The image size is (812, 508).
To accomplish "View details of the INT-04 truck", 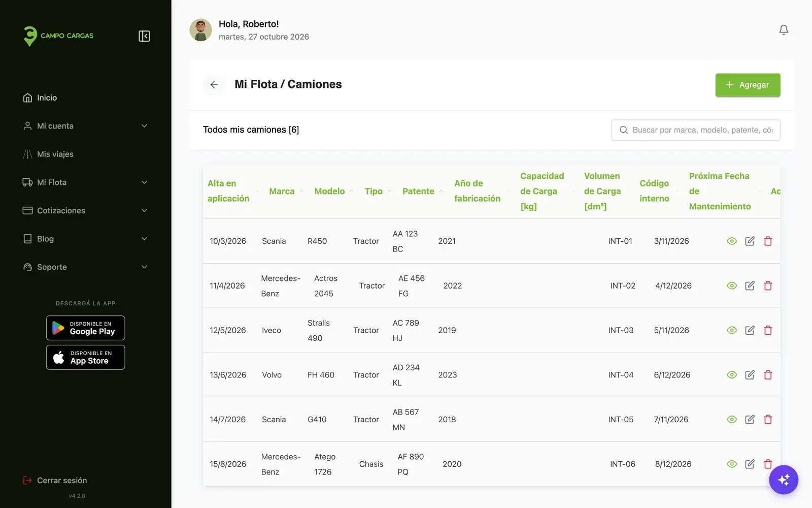I will coord(732,375).
